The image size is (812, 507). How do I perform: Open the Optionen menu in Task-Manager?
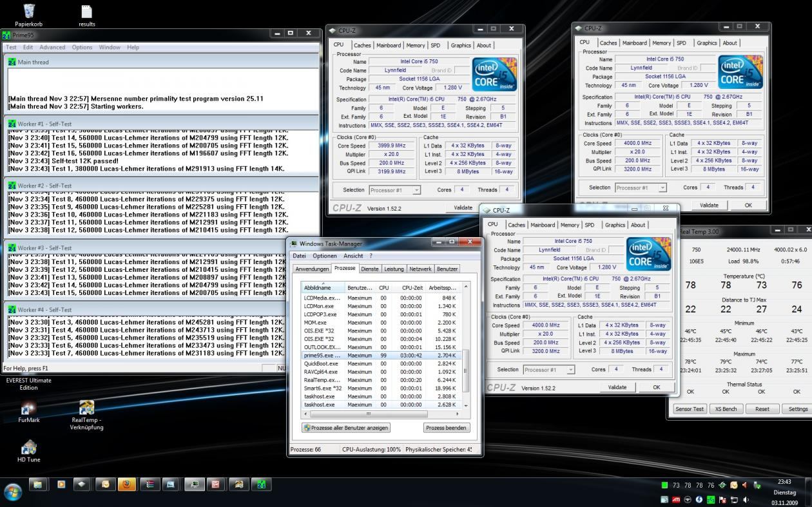click(324, 256)
